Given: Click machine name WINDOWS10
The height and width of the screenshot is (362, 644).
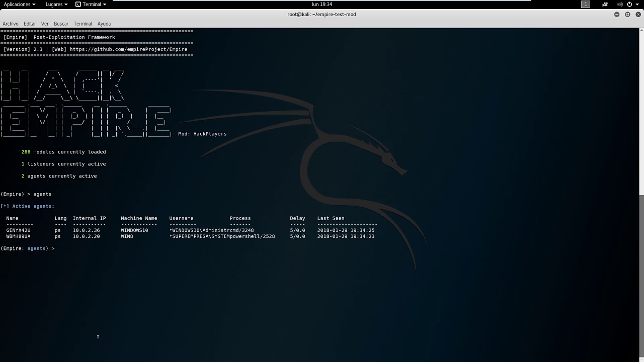Looking at the screenshot, I should (134, 230).
